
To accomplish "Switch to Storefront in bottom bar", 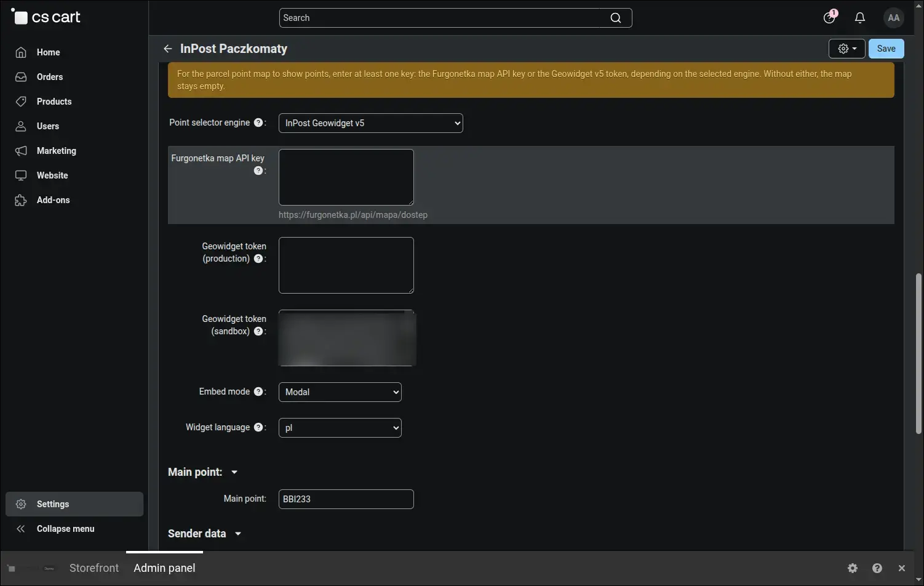I will 94,568.
